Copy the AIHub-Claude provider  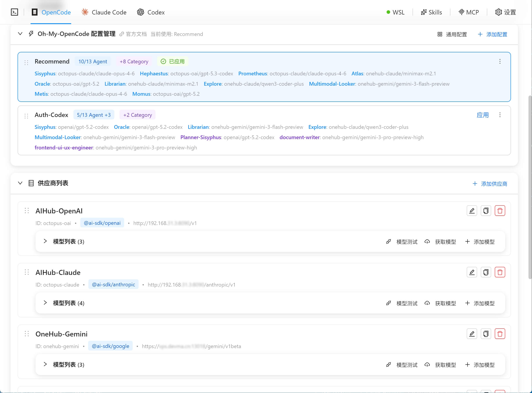[486, 272]
